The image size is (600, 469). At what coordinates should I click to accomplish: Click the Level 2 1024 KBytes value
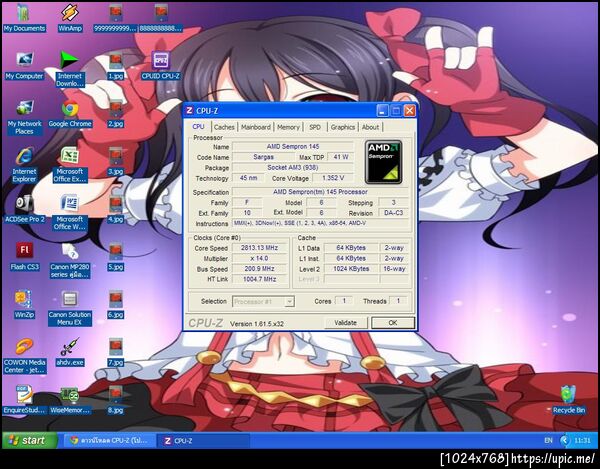pos(351,269)
